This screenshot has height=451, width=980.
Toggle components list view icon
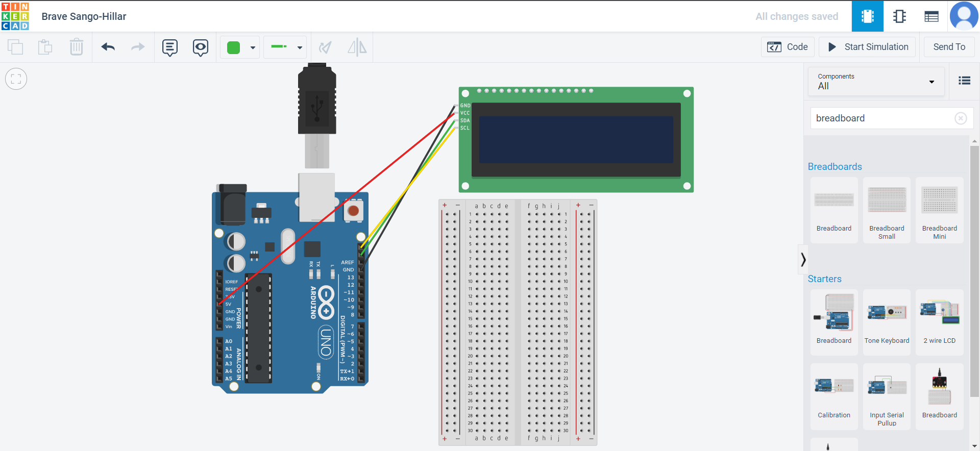pyautogui.click(x=964, y=81)
